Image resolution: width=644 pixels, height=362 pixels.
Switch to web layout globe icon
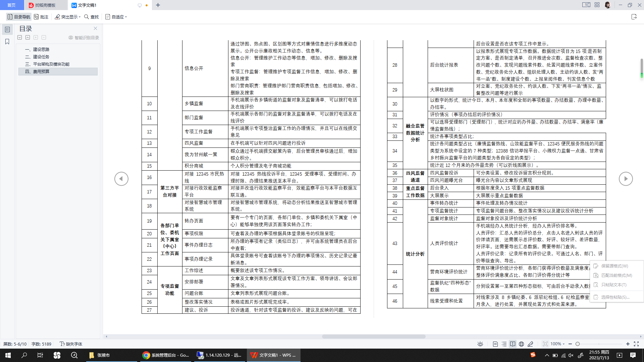coord(521,344)
